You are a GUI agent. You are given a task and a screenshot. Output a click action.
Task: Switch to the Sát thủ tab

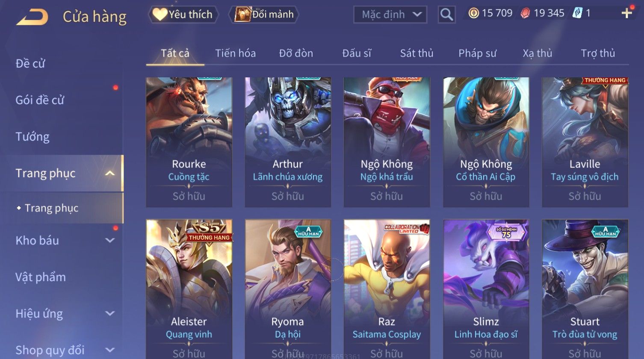pos(417,53)
